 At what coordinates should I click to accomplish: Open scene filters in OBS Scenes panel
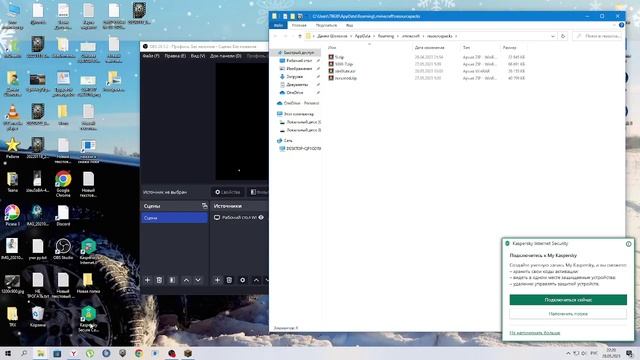coord(172,280)
